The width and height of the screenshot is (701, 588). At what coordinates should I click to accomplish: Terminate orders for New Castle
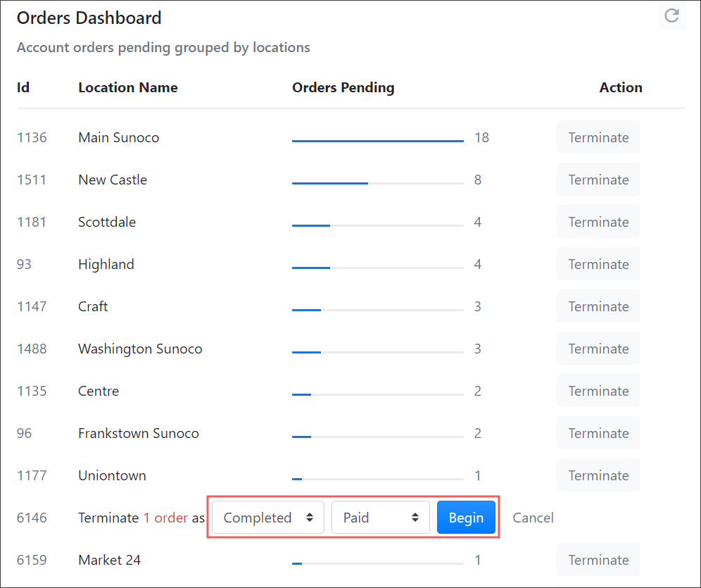598,180
